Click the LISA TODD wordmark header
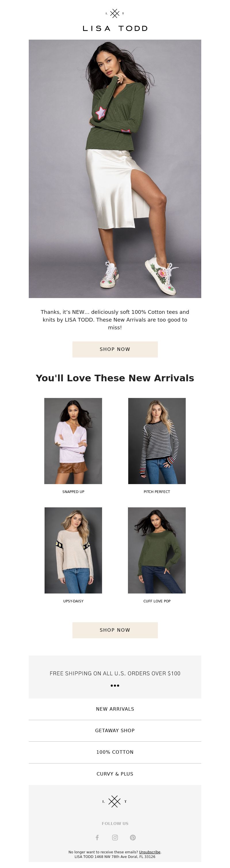 (115, 29)
